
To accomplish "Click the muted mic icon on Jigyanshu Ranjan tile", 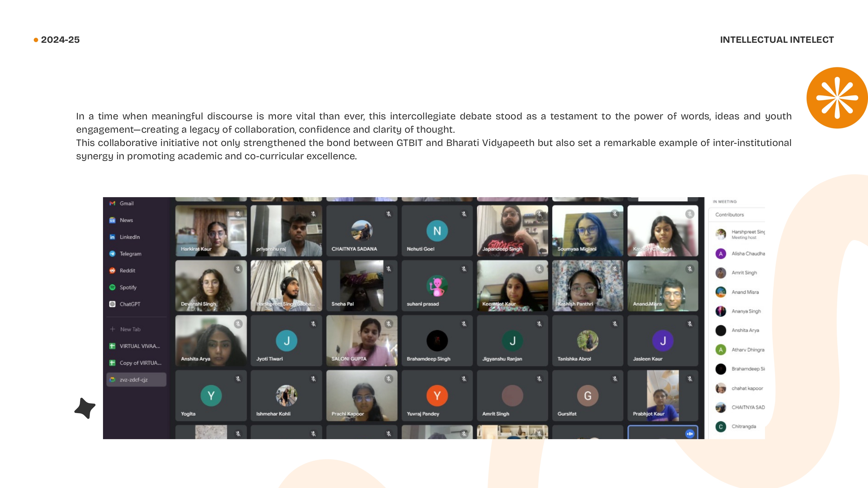I will pos(540,324).
